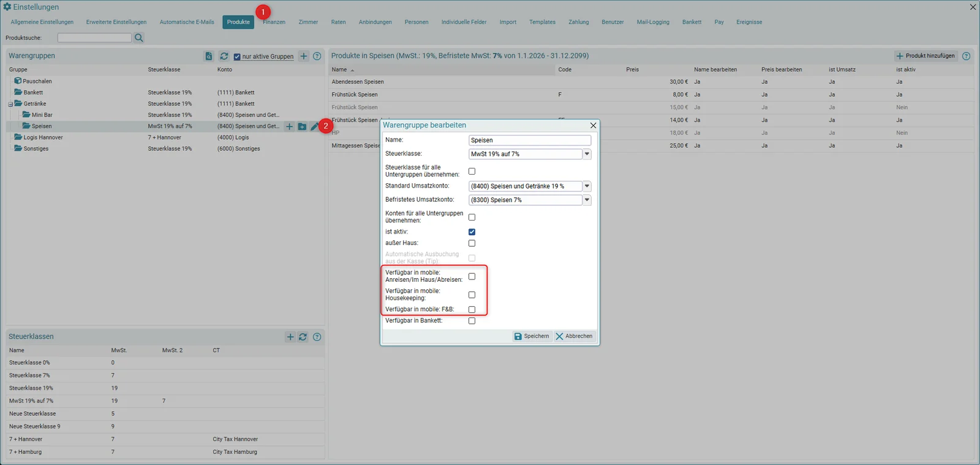Enable Verfügbar in mobile: F&B

click(x=472, y=309)
